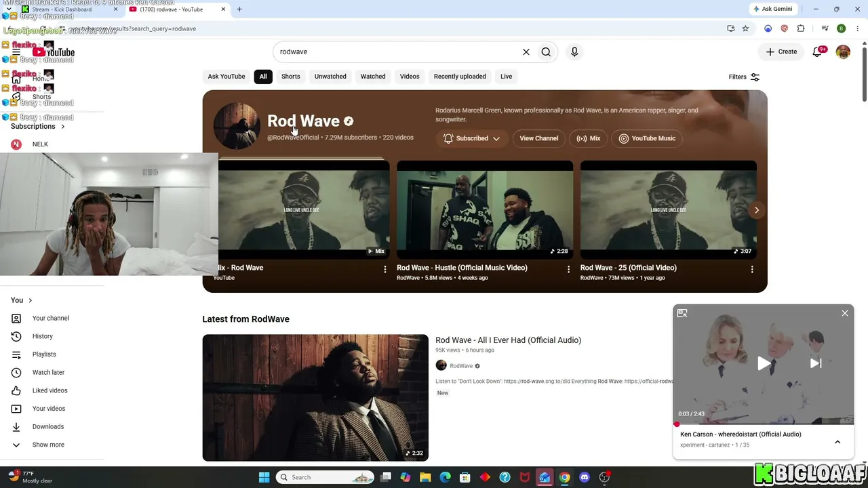
Task: Select the Ask YouTube chip
Action: tap(226, 77)
